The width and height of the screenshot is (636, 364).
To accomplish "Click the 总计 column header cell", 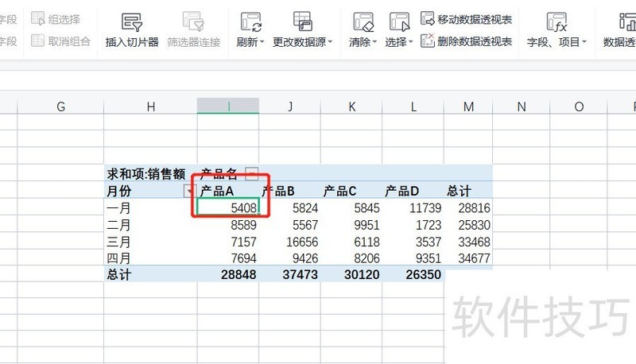I will [468, 191].
